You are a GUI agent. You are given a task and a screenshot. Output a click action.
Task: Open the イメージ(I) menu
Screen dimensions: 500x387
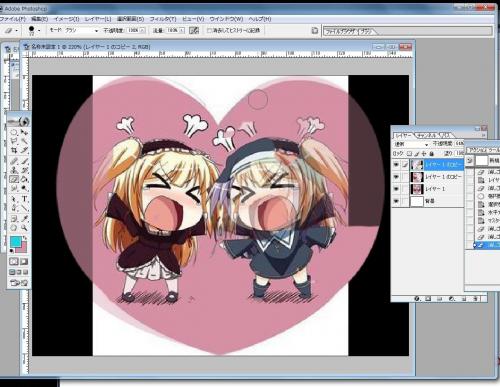(x=66, y=19)
